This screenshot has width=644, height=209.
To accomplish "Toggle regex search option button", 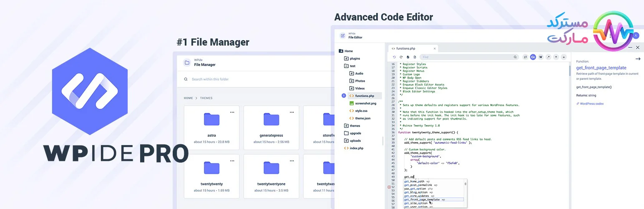I will (x=548, y=57).
